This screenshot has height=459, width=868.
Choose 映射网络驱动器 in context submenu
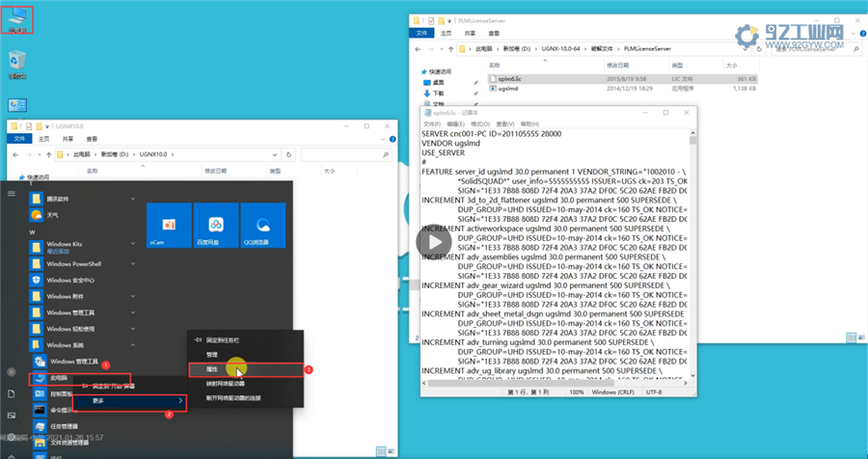(x=246, y=384)
